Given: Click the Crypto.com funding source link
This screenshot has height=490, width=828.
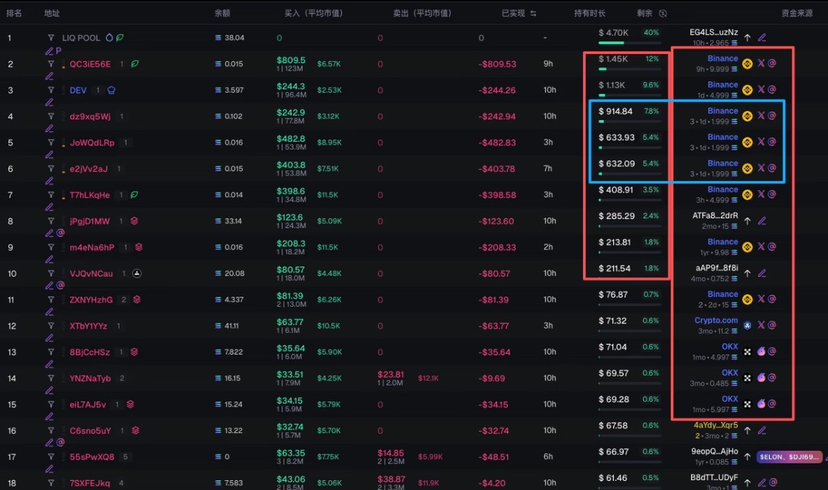Looking at the screenshot, I should coord(716,320).
